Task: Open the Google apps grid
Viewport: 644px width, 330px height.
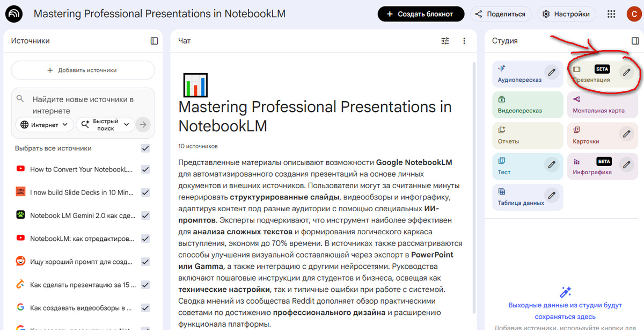Action: 611,14
